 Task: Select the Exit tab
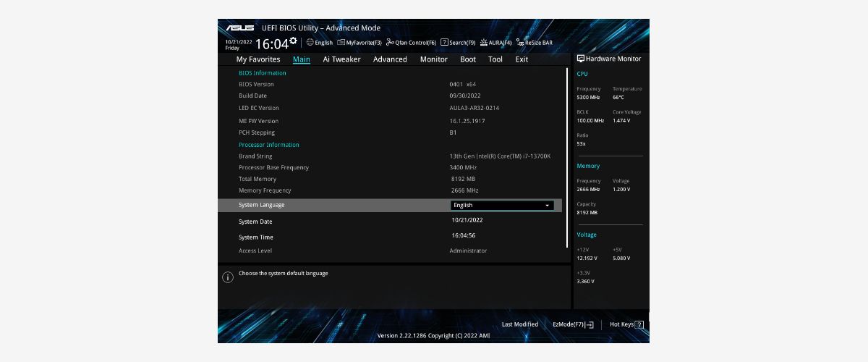pyautogui.click(x=522, y=59)
